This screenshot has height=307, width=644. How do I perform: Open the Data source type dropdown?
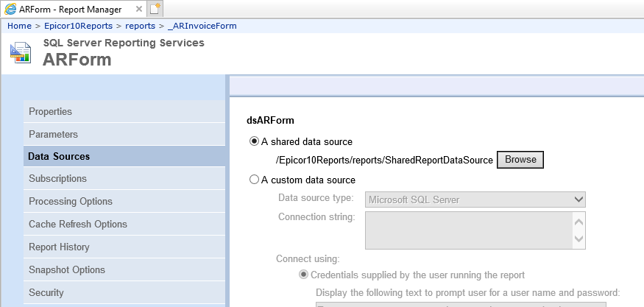coord(475,200)
